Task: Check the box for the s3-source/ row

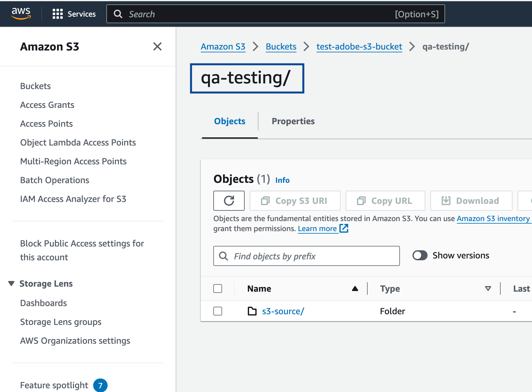Action: pyautogui.click(x=218, y=311)
